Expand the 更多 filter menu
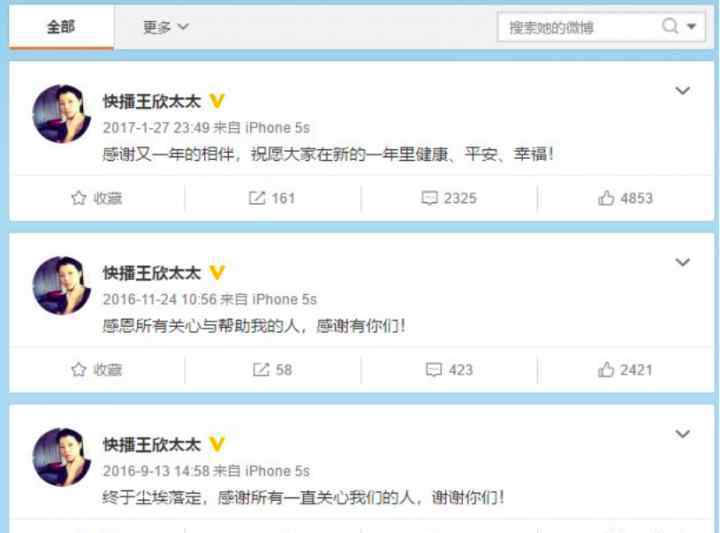 165,27
